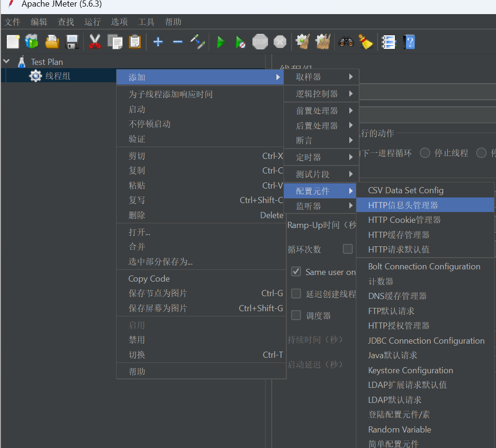Click the 线程组 gear icon in tree
This screenshot has width=496, height=448.
tap(35, 76)
